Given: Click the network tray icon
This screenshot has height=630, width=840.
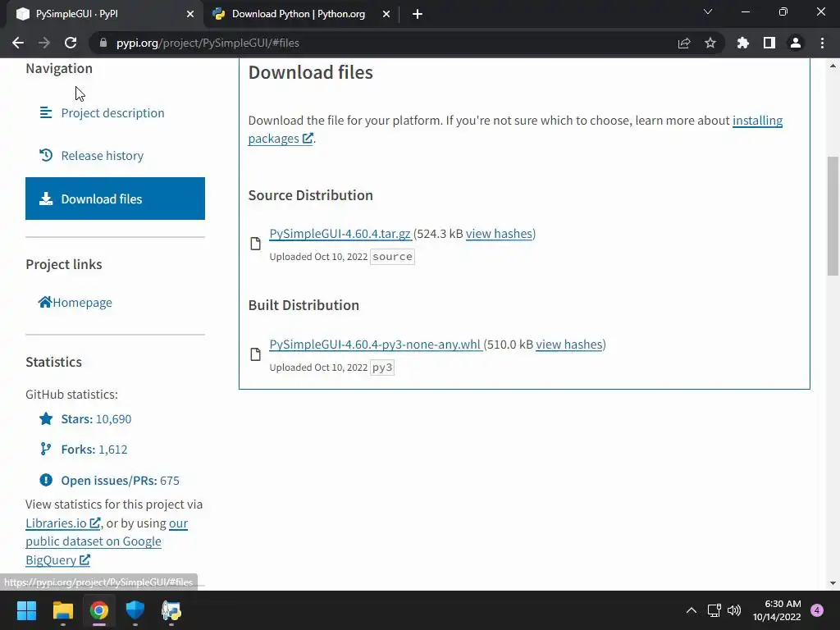Looking at the screenshot, I should [714, 610].
